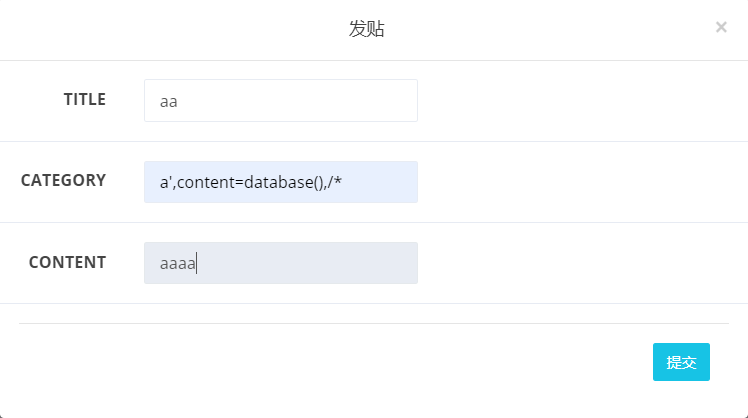Click the blank header area left of 发贴
Image resolution: width=748 pixels, height=418 pixels.
coord(150,29)
